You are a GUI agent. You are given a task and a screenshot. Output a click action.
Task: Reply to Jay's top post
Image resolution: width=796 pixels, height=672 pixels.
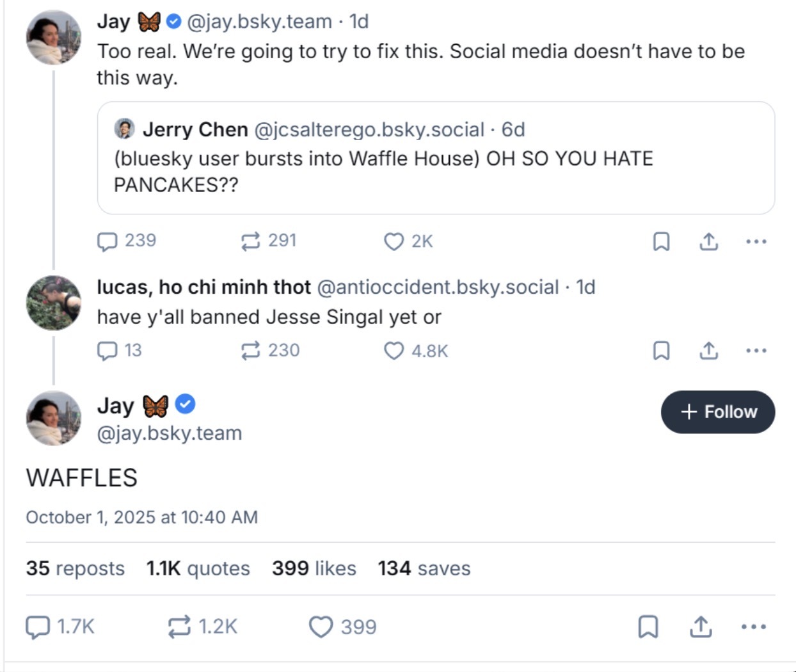[107, 241]
